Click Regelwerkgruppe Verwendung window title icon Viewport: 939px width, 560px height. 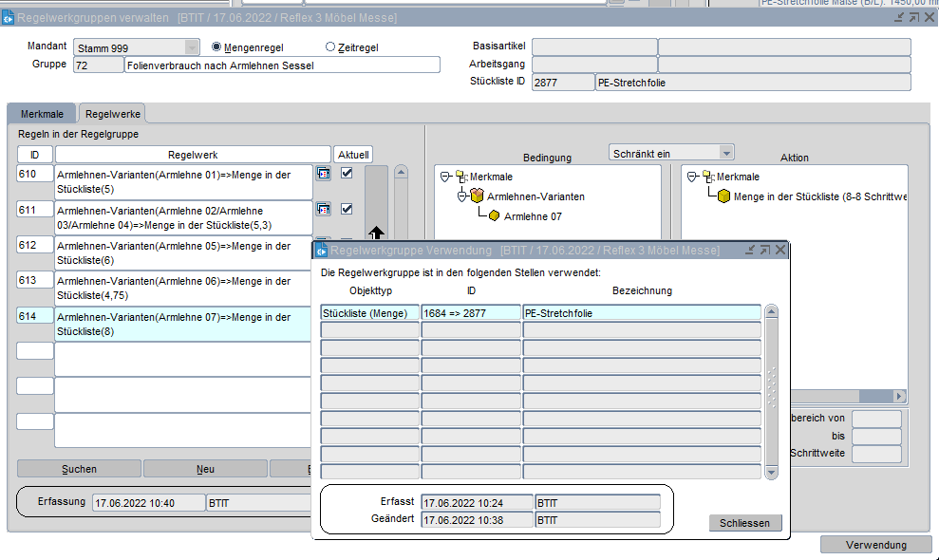(321, 251)
